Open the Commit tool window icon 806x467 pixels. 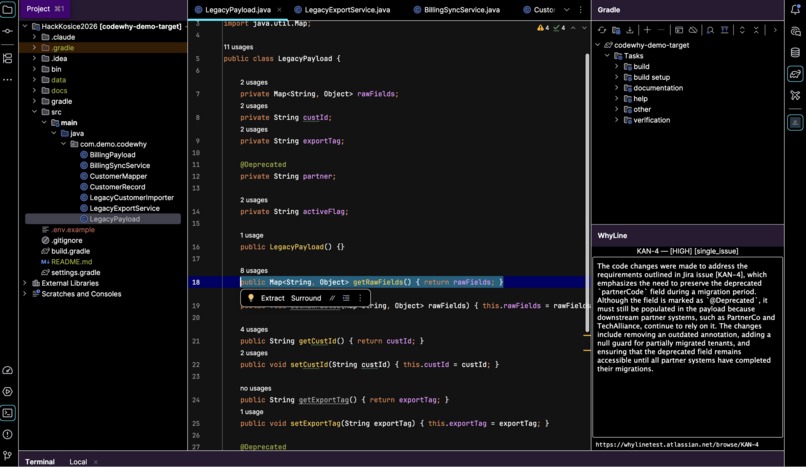point(8,31)
